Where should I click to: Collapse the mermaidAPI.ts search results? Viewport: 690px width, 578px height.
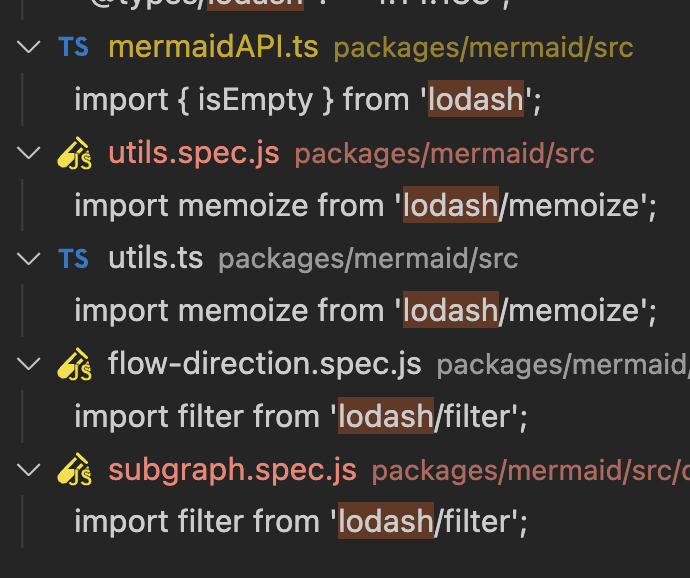[x=29, y=47]
